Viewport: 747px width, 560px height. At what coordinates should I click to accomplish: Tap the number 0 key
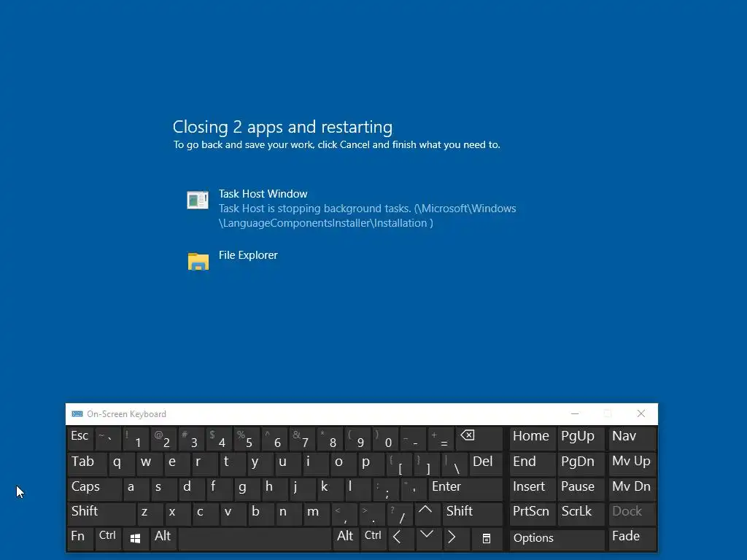click(386, 438)
